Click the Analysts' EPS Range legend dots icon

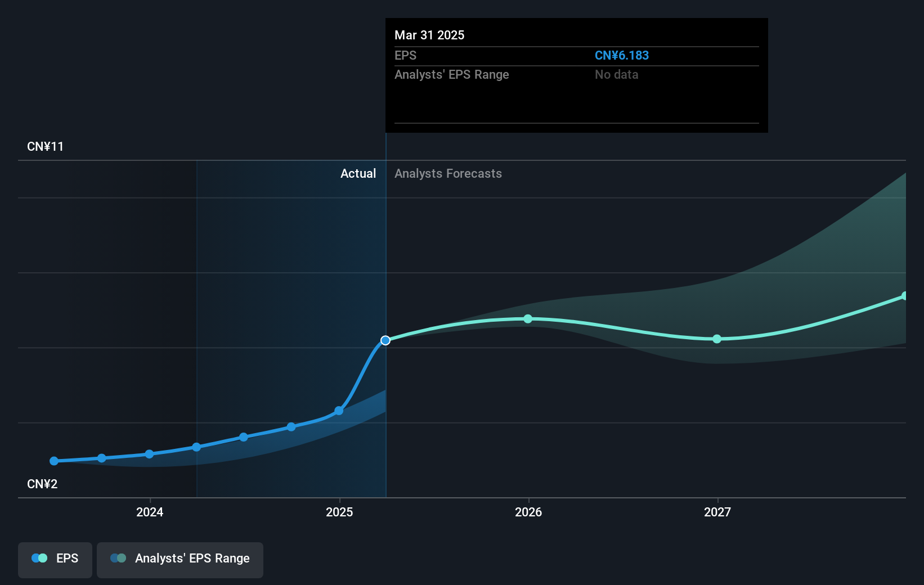[x=118, y=558]
